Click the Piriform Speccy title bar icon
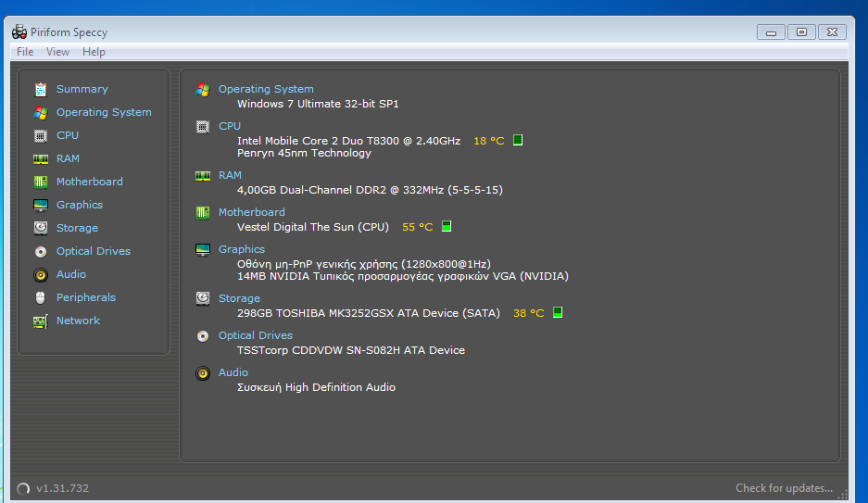The width and height of the screenshot is (868, 503). pos(19,32)
